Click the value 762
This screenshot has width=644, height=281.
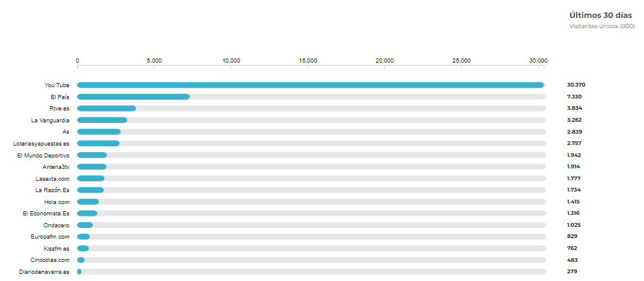click(x=572, y=248)
